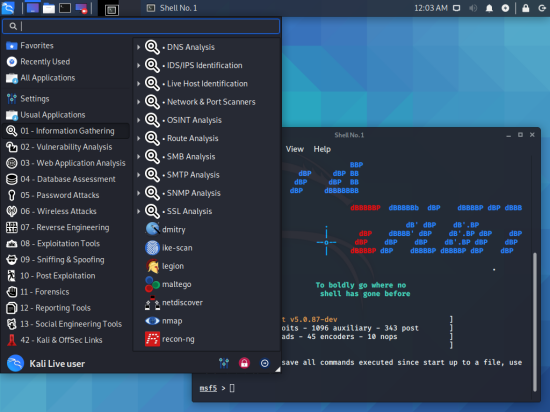Select Usual Applications category
The width and height of the screenshot is (550, 412).
(66, 115)
